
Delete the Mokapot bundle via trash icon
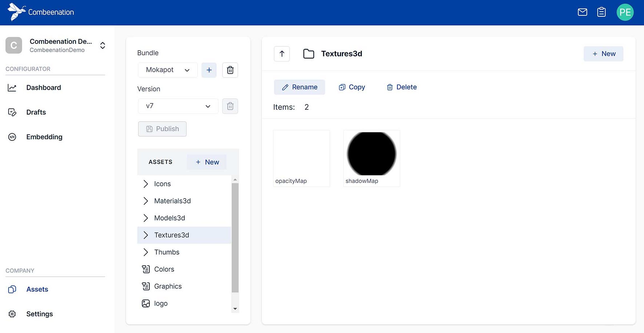(x=230, y=70)
